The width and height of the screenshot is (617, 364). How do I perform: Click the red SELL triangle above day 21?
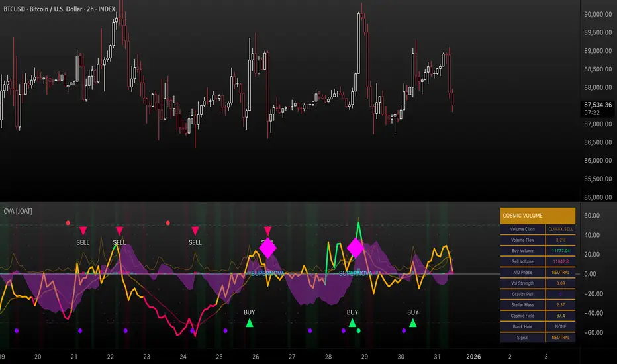click(83, 230)
